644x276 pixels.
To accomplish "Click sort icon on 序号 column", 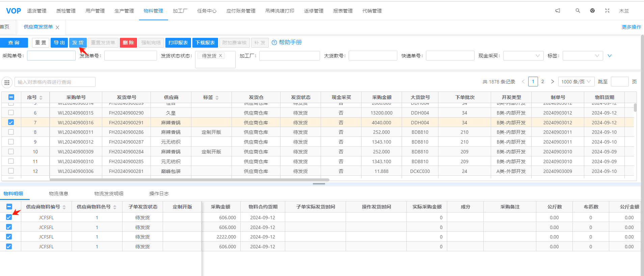I will (x=41, y=98).
